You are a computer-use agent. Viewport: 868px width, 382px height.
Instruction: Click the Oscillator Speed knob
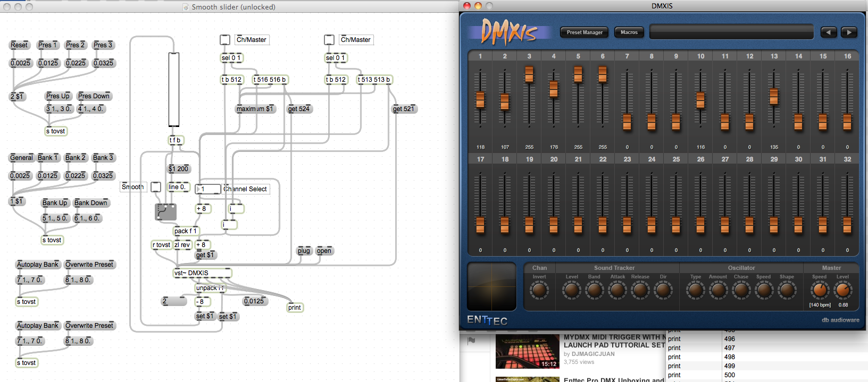[x=764, y=290]
